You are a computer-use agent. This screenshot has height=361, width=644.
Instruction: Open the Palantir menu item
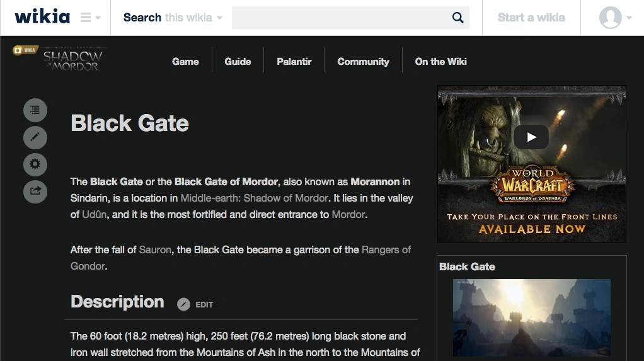pos(294,62)
